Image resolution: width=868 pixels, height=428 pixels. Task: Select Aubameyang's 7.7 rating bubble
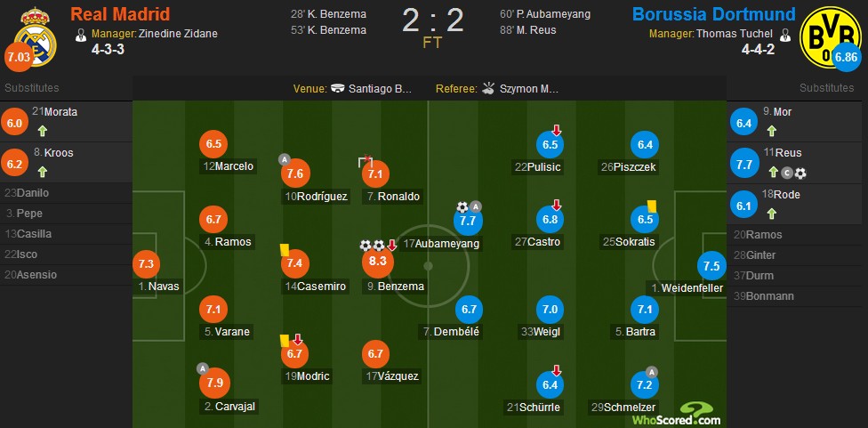(468, 222)
